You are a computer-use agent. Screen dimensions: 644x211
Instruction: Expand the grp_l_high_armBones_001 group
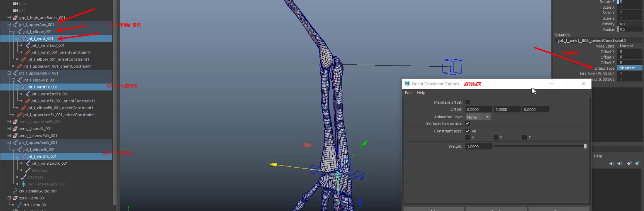click(x=9, y=18)
